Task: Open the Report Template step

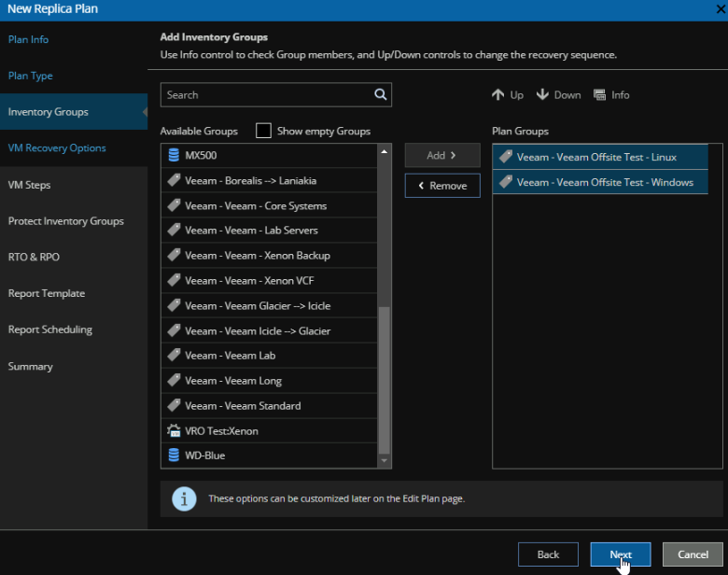Action: pos(47,293)
